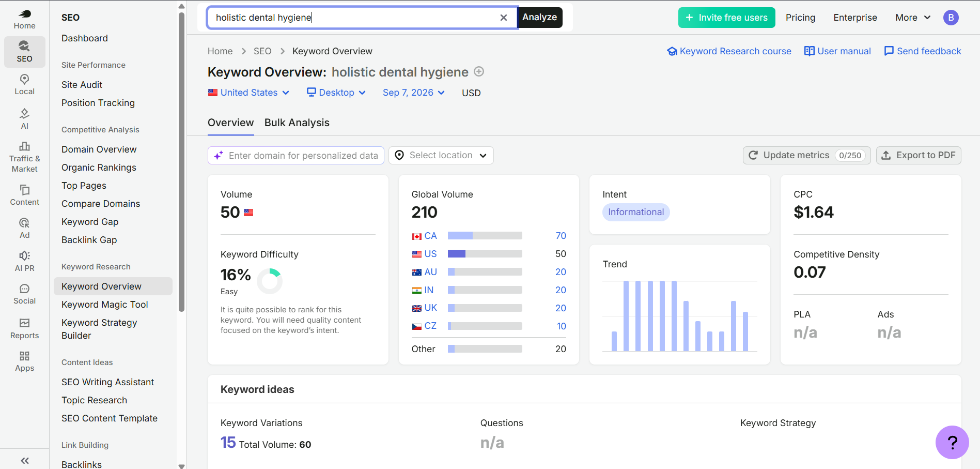The height and width of the screenshot is (469, 980).
Task: Switch to the Bulk Analysis tab
Action: (297, 123)
